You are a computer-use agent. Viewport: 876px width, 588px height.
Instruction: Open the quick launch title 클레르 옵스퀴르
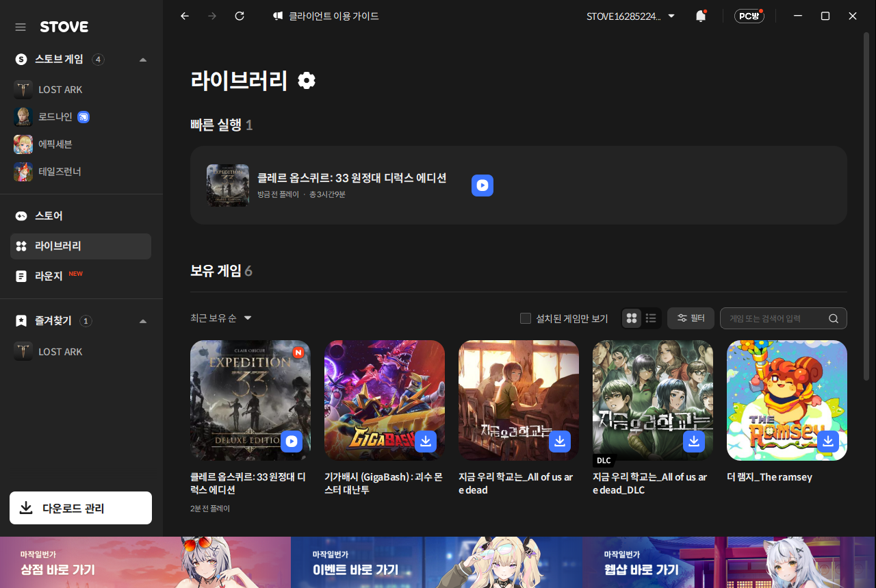pos(352,178)
